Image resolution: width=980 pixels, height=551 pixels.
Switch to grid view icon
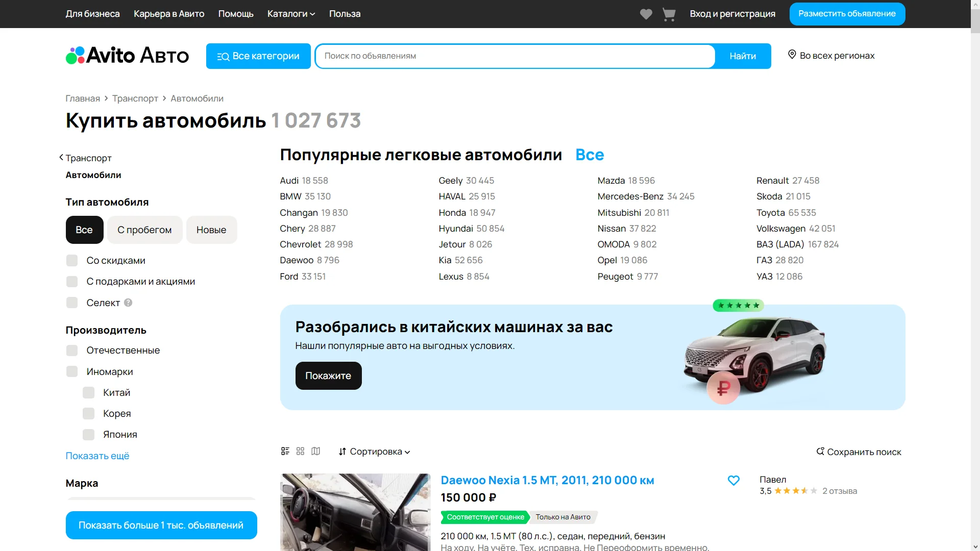300,451
